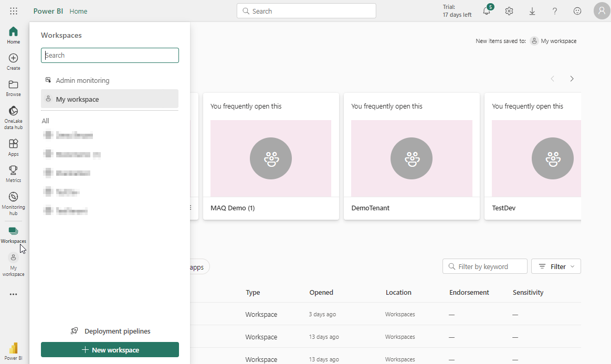The height and width of the screenshot is (364, 611).
Task: Click the New workspace button
Action: point(110,350)
